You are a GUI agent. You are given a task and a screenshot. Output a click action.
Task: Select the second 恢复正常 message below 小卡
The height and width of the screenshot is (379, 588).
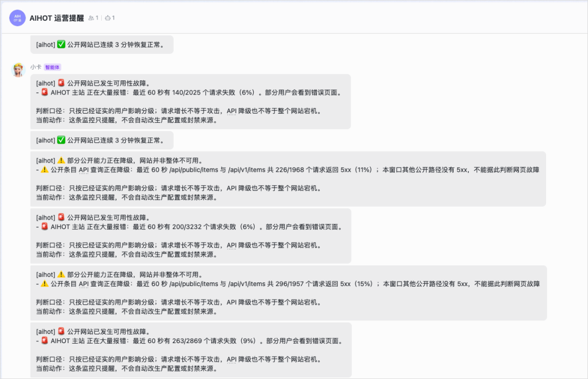[x=102, y=140]
